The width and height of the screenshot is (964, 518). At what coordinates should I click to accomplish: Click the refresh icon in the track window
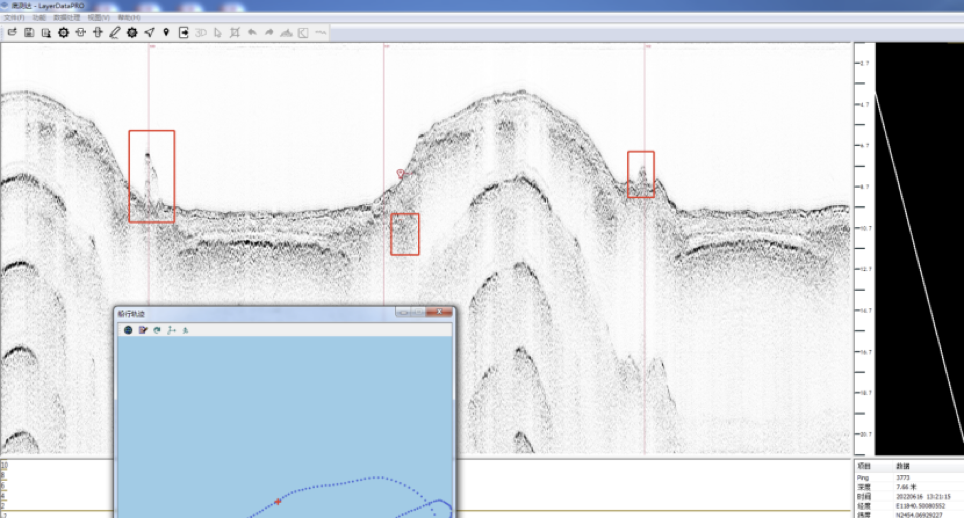157,329
